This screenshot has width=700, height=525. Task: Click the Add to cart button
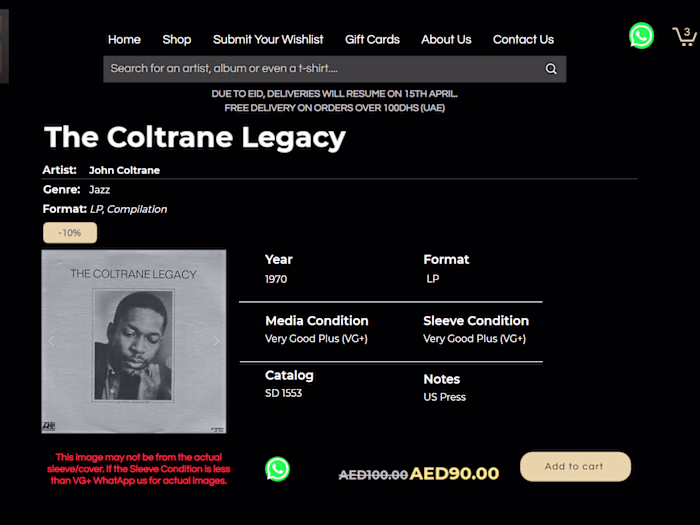click(x=575, y=466)
